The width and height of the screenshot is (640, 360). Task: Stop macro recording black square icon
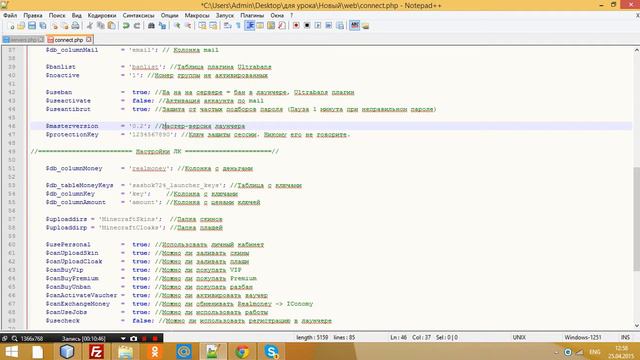tap(307, 26)
